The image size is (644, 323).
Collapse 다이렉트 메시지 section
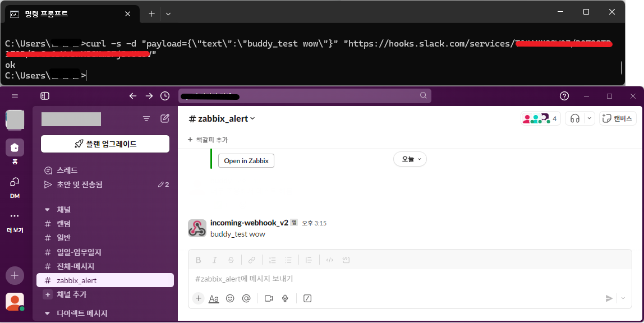[x=47, y=313]
